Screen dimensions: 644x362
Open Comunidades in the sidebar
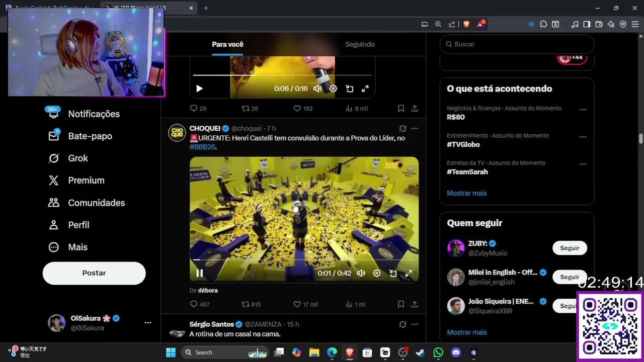point(87,203)
